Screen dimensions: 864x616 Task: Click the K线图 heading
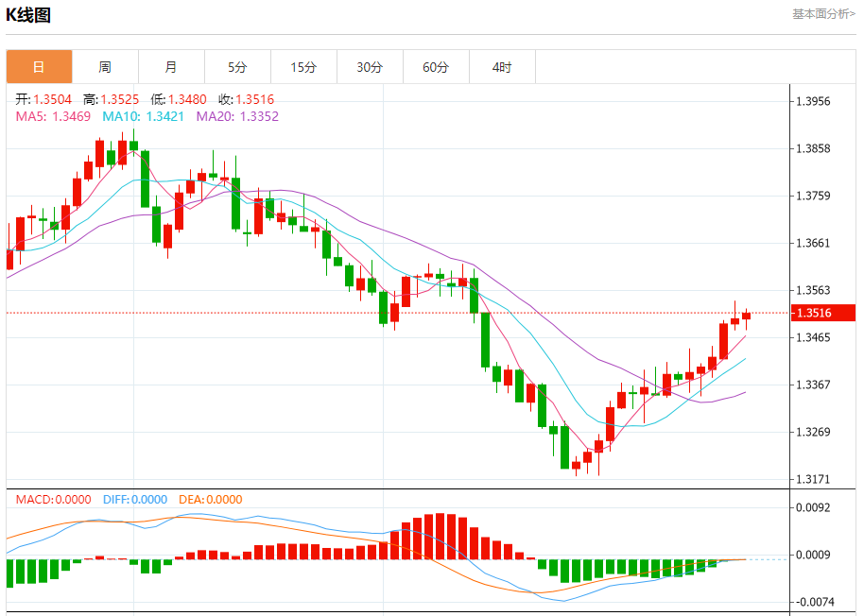coord(28,15)
